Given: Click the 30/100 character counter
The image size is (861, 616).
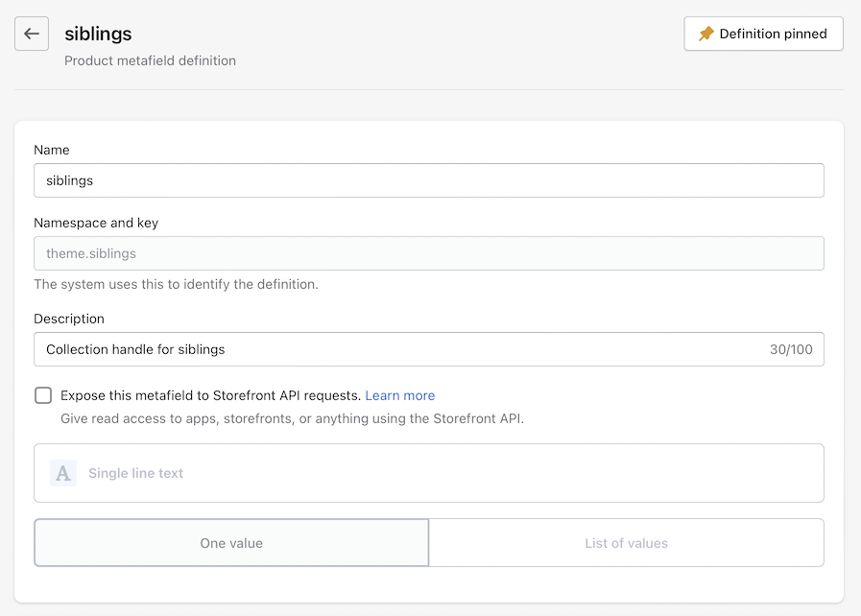Looking at the screenshot, I should [791, 349].
